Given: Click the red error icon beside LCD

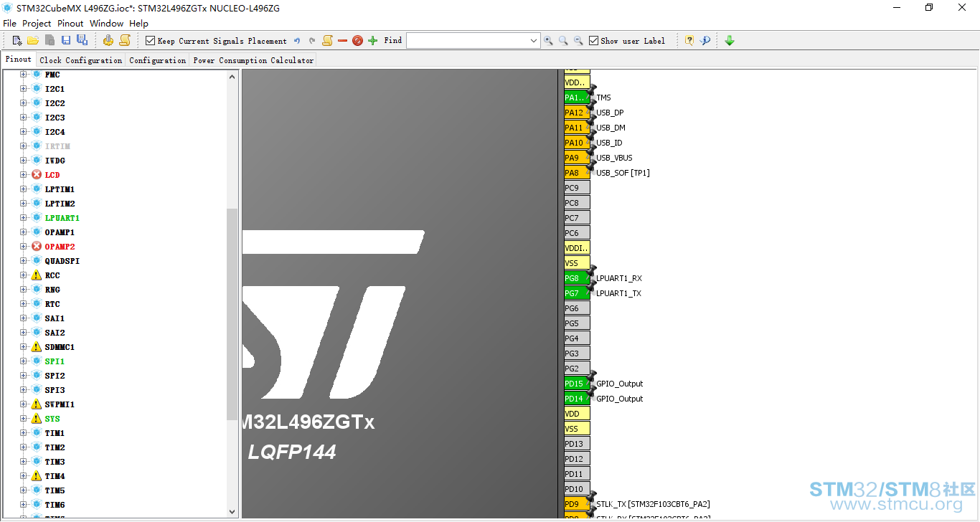Looking at the screenshot, I should (37, 175).
